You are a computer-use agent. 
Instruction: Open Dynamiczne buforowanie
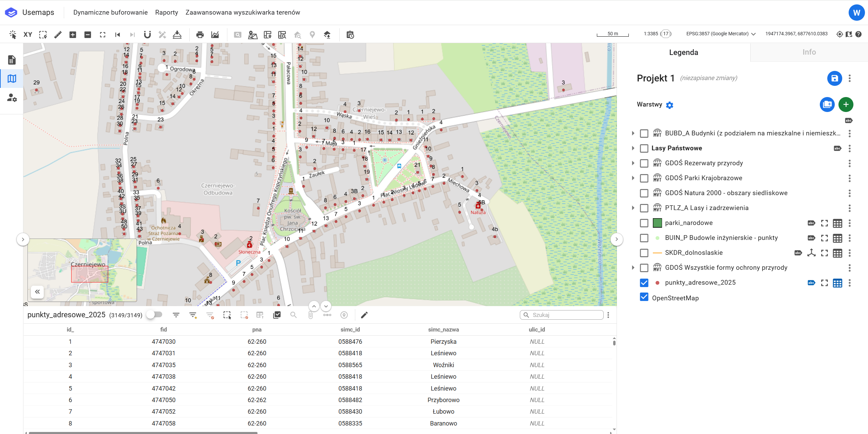pyautogui.click(x=110, y=13)
